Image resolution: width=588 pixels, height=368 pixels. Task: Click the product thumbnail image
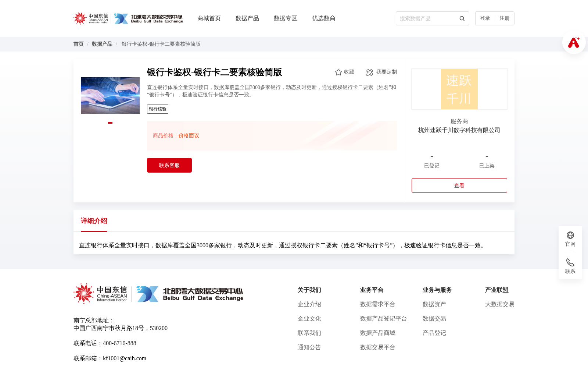(110, 96)
